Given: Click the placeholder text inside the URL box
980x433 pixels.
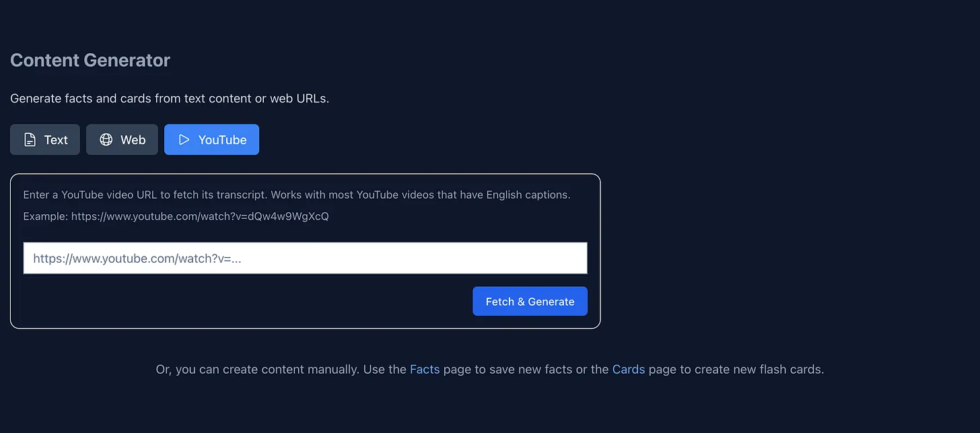Looking at the screenshot, I should (137, 258).
